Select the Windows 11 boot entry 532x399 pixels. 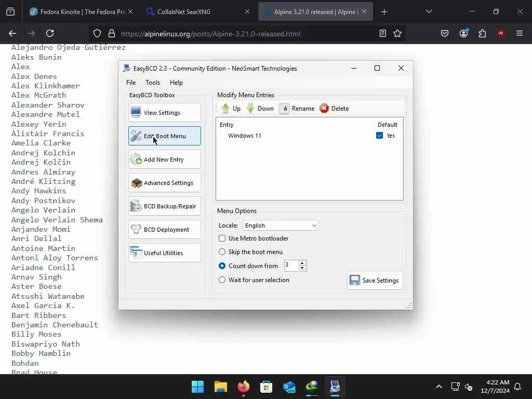(245, 136)
